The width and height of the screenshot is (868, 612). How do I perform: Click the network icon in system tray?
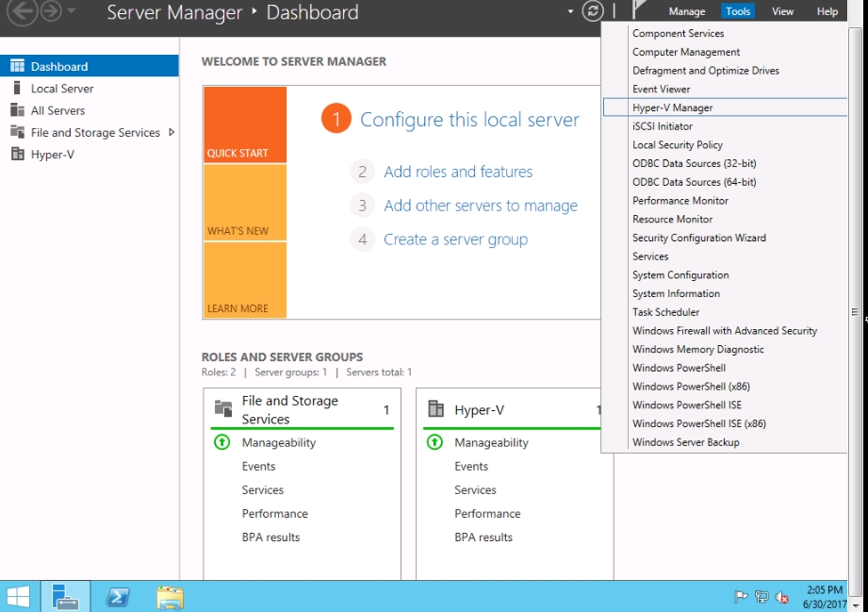coord(762,597)
